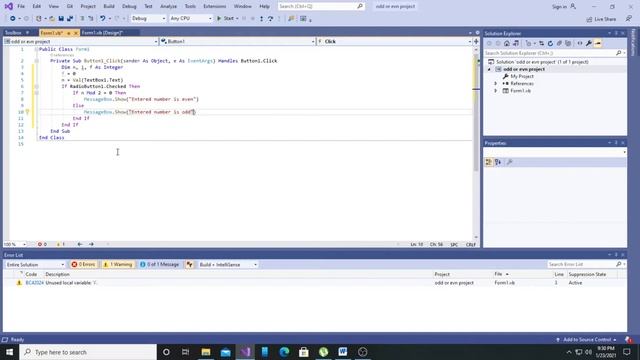This screenshot has width=640, height=360.
Task: Open the Entire Solution scope dropdown
Action: [x=35, y=264]
